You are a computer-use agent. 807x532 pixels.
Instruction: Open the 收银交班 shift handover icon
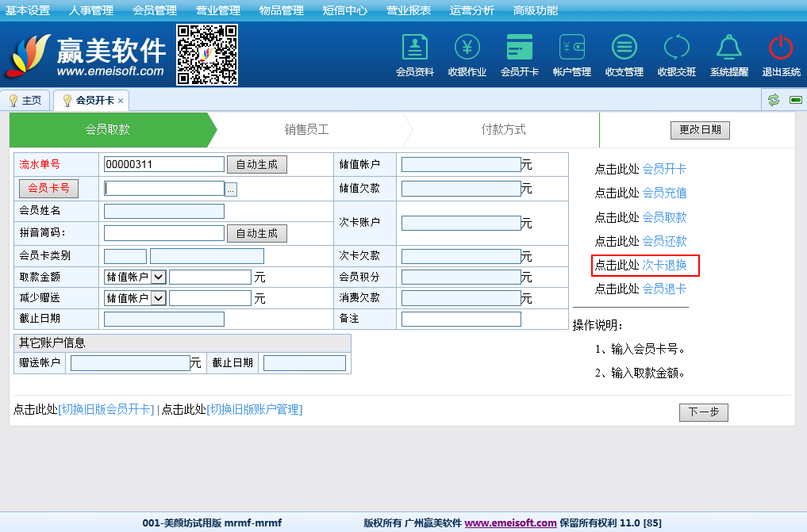[676, 48]
